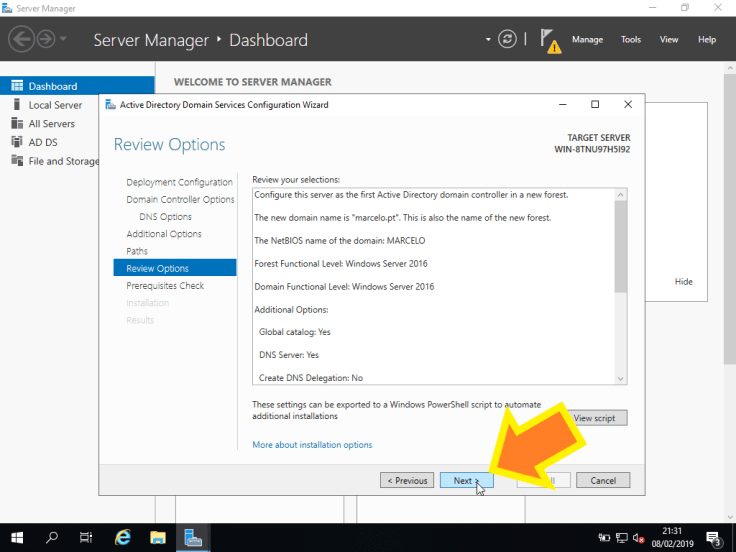Viewport: 736px width, 552px height.
Task: Open the Tools menu
Action: click(631, 40)
